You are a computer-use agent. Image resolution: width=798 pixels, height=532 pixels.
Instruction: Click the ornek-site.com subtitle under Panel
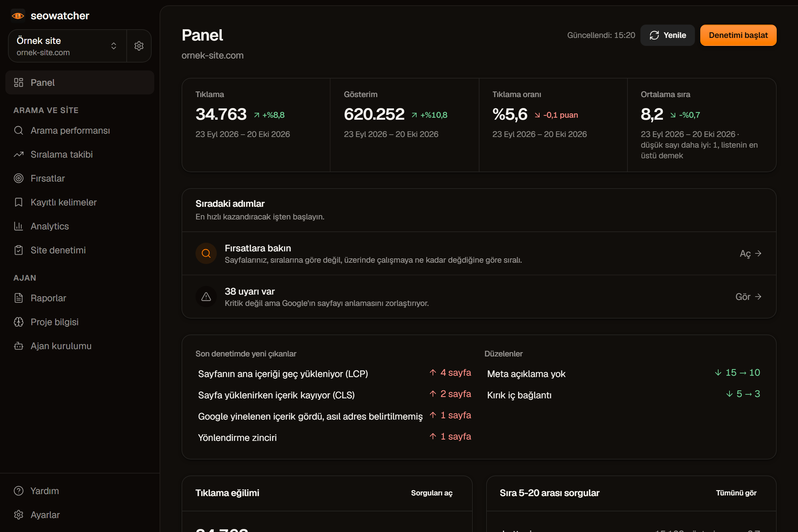pos(212,55)
